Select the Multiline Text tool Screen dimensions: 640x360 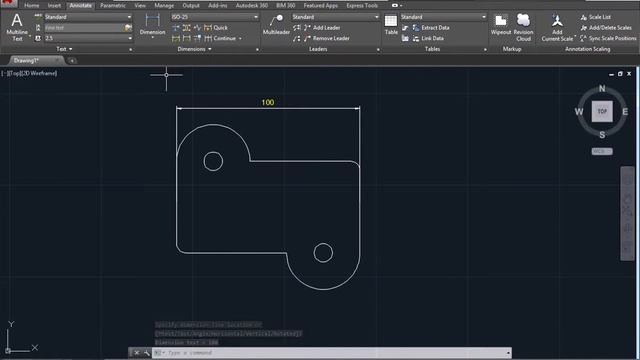pyautogui.click(x=17, y=27)
